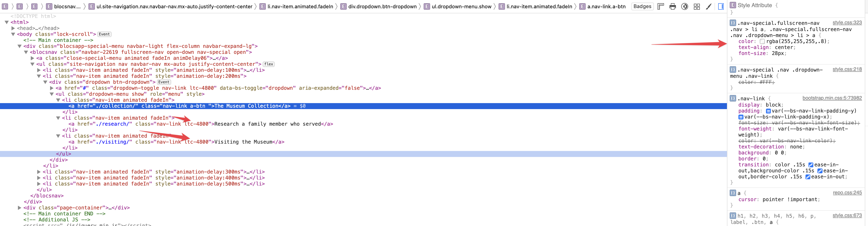
Task: Click the rgba(255,255,255,.8) color swatch
Action: (762, 41)
